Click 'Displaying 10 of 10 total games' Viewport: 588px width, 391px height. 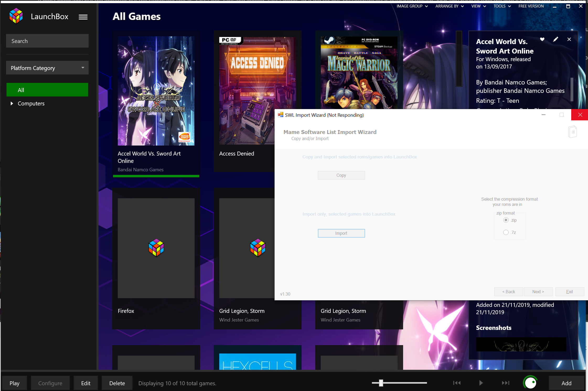[177, 383]
